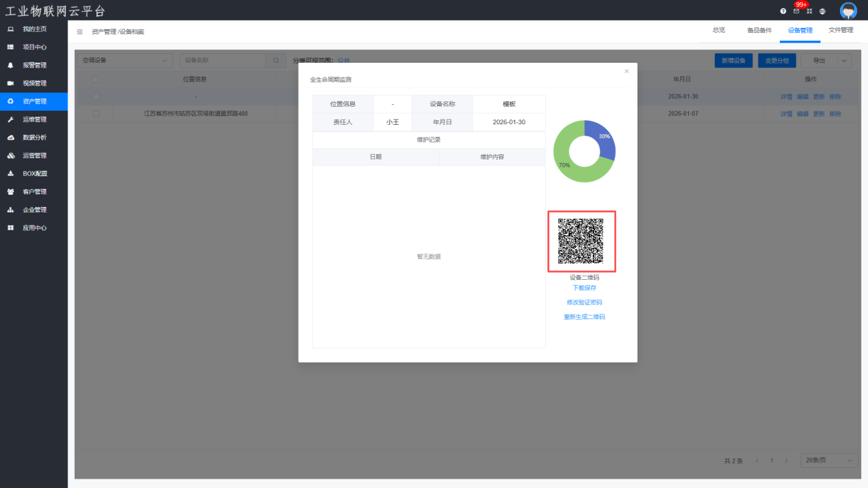This screenshot has width=868, height=488.
Task: Click the globe language icon
Action: pos(823,11)
